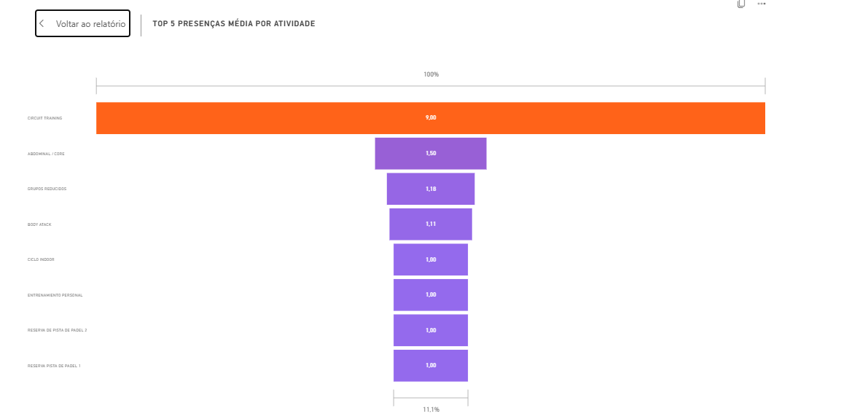Open the more options ellipsis menu
868x419 pixels.
pyautogui.click(x=762, y=4)
